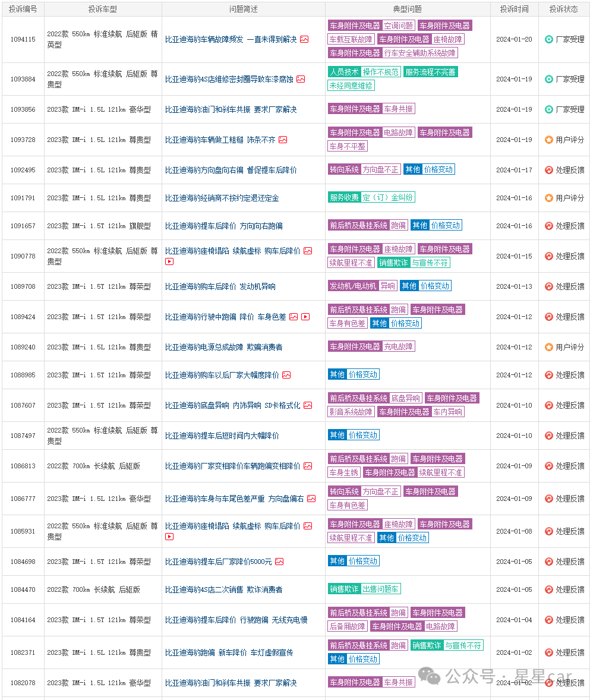Open complaint 比亚迪海豹提车后降价 行驶跑偏 无线充电慢
The image size is (590, 700).
pyautogui.click(x=236, y=620)
